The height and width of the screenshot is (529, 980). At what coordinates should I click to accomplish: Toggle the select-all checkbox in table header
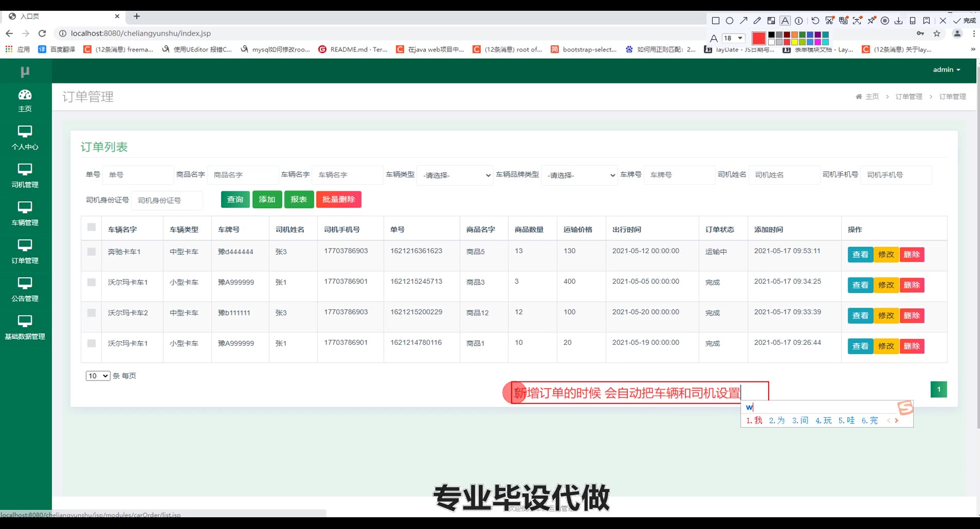(x=92, y=227)
